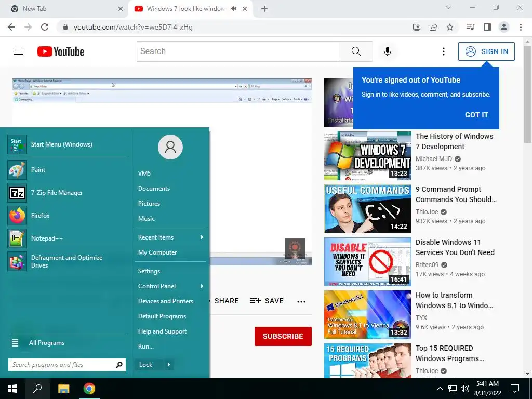Open volume control in system tray
The image size is (532, 399).
tap(465, 389)
